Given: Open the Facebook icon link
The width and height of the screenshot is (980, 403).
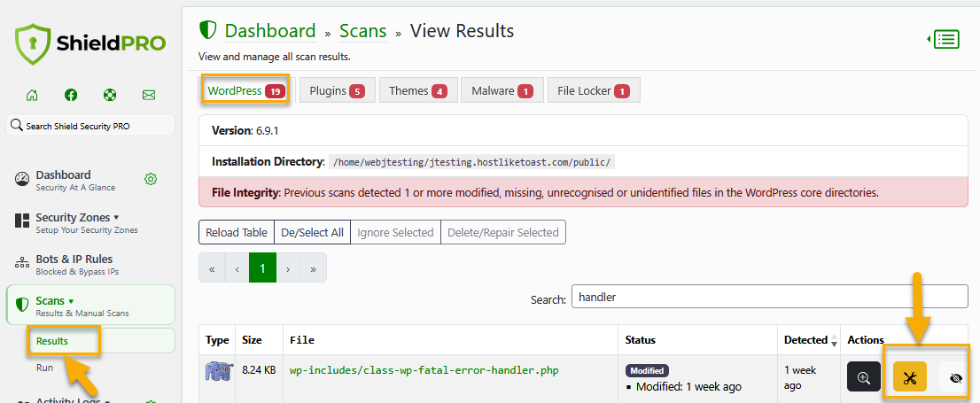Looking at the screenshot, I should pos(71,95).
